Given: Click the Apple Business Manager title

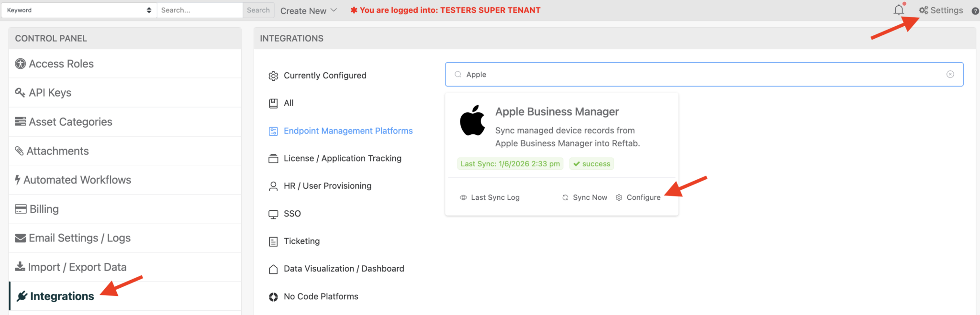Looking at the screenshot, I should (x=557, y=111).
